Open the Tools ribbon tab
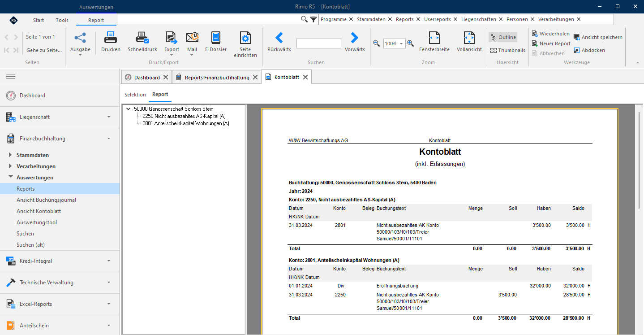Screen dimensions: 644x335 (x=62, y=20)
